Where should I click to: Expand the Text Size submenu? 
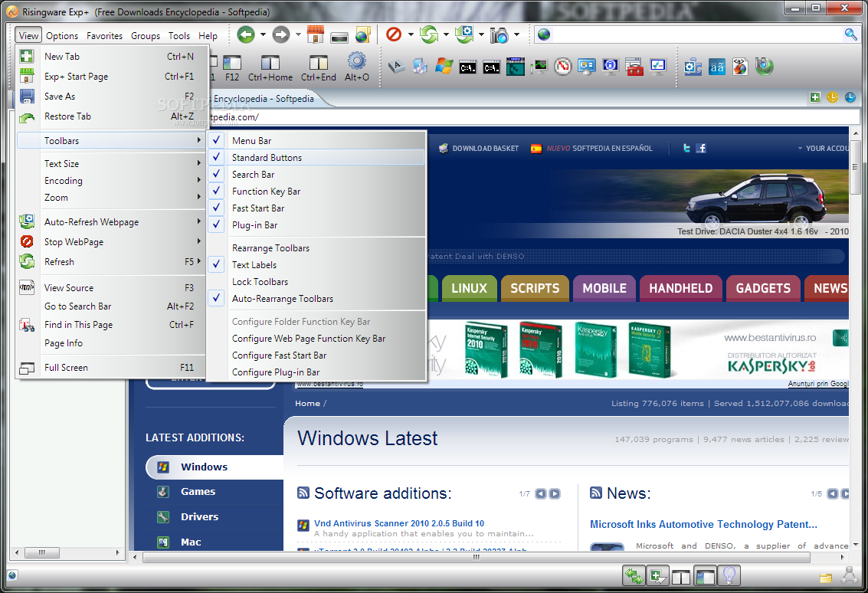(111, 163)
